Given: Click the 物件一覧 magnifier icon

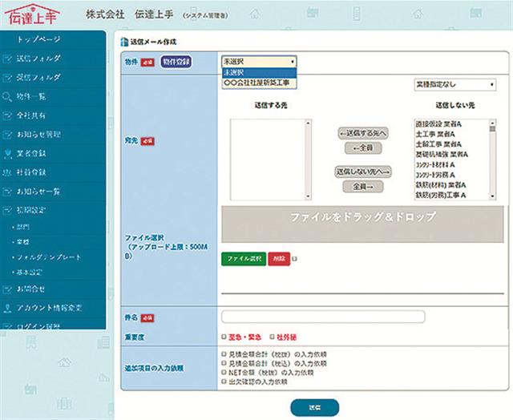Looking at the screenshot, I should pos(7,96).
